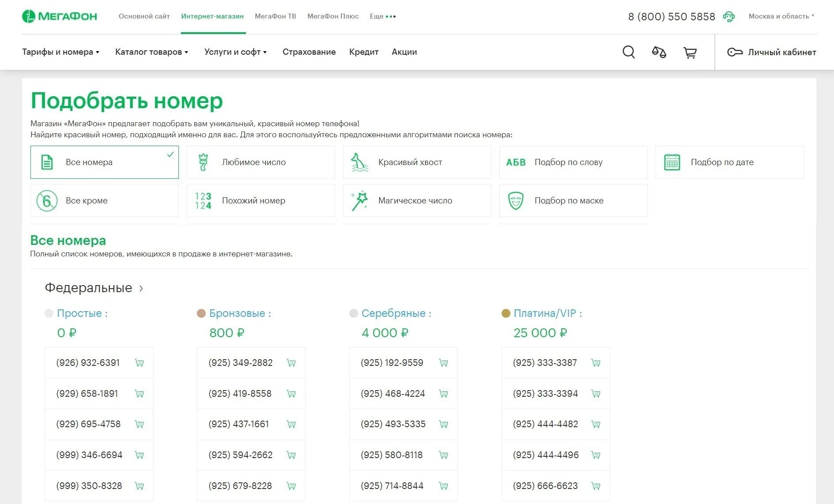Click the Простые gray color dot
834x504 pixels.
pyautogui.click(x=49, y=313)
